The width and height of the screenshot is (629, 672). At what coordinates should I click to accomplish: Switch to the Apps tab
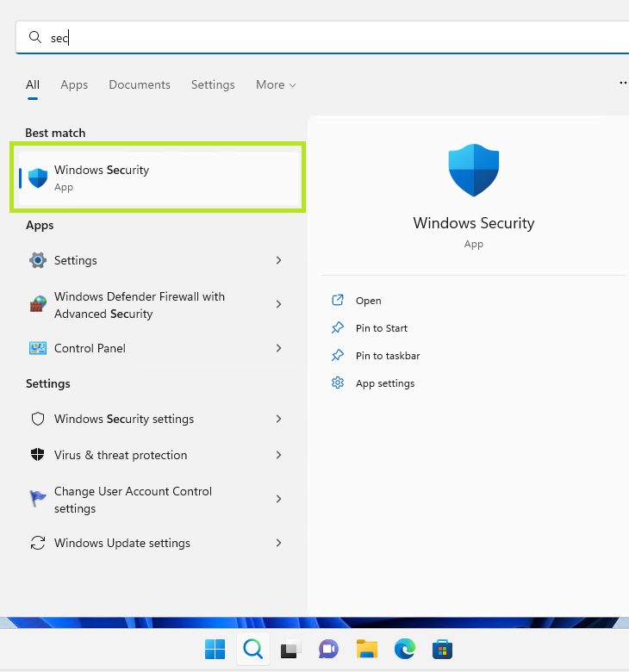coord(74,84)
